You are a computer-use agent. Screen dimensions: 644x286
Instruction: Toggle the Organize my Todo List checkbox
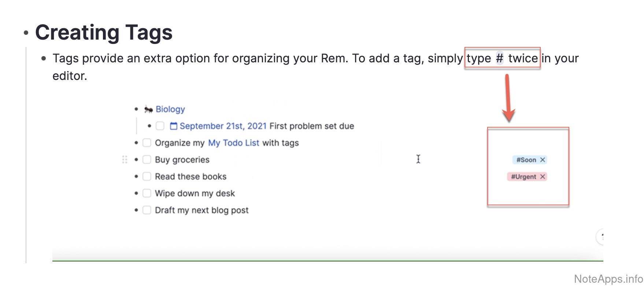147,143
